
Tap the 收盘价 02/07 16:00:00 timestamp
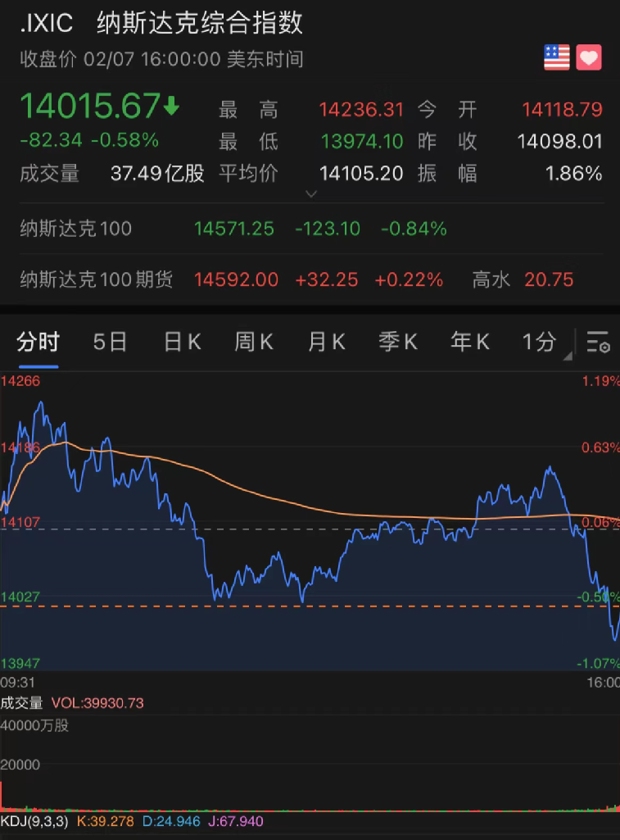[161, 59]
